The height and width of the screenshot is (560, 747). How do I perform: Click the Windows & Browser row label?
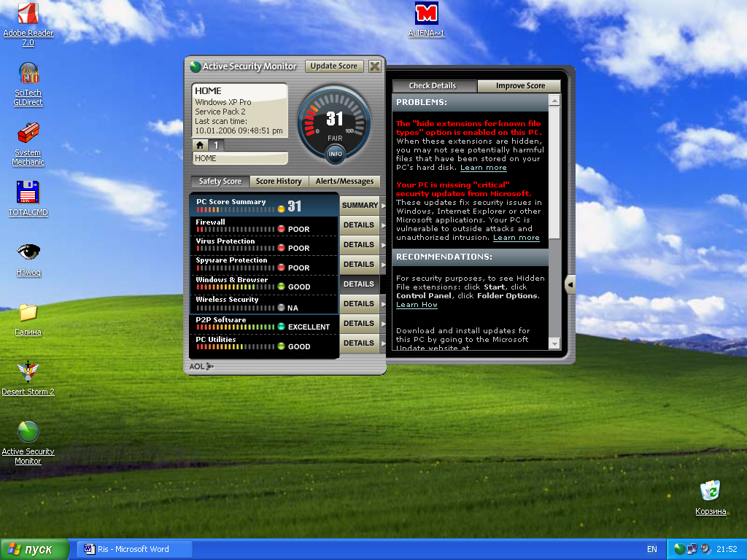(x=232, y=279)
